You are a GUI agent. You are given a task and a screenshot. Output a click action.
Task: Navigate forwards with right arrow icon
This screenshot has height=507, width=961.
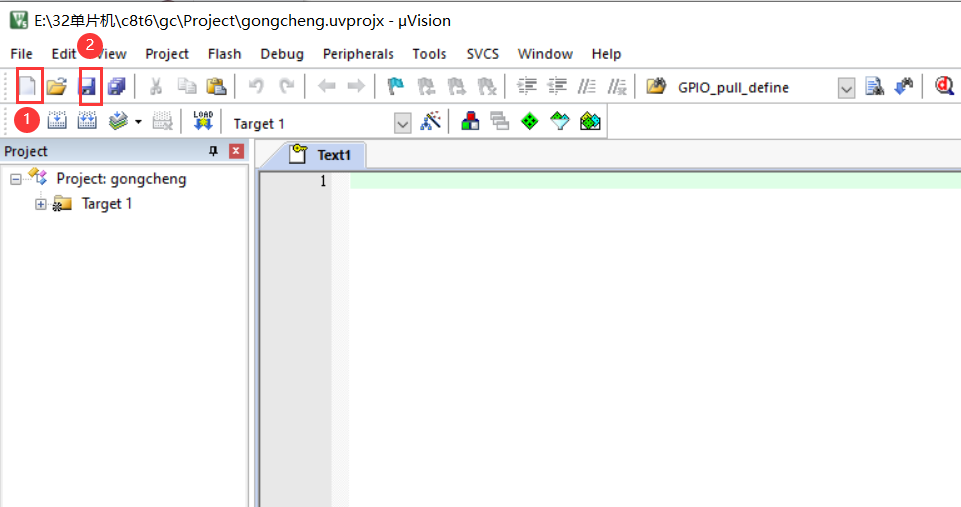pos(356,86)
